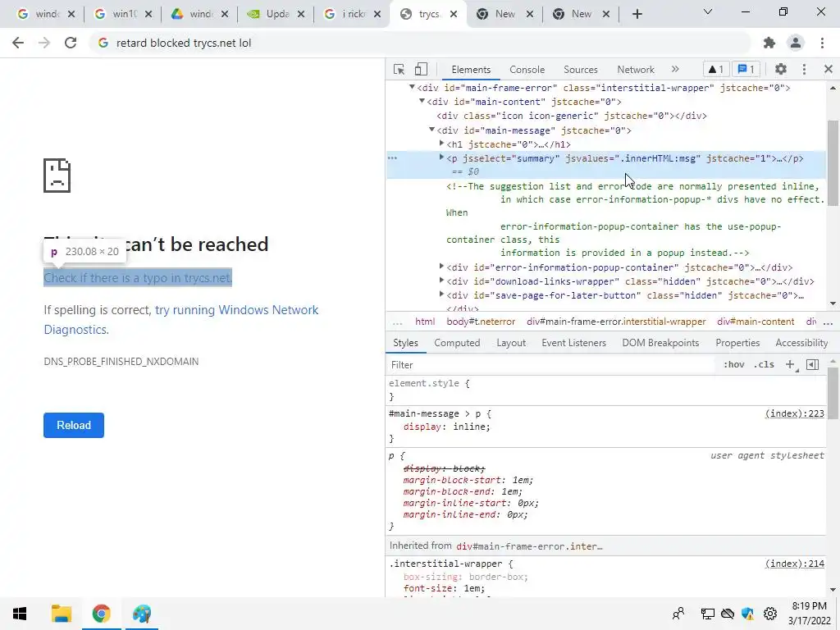Image resolution: width=840 pixels, height=630 pixels.
Task: Switch to the Google Drive tab
Action: tap(200, 15)
